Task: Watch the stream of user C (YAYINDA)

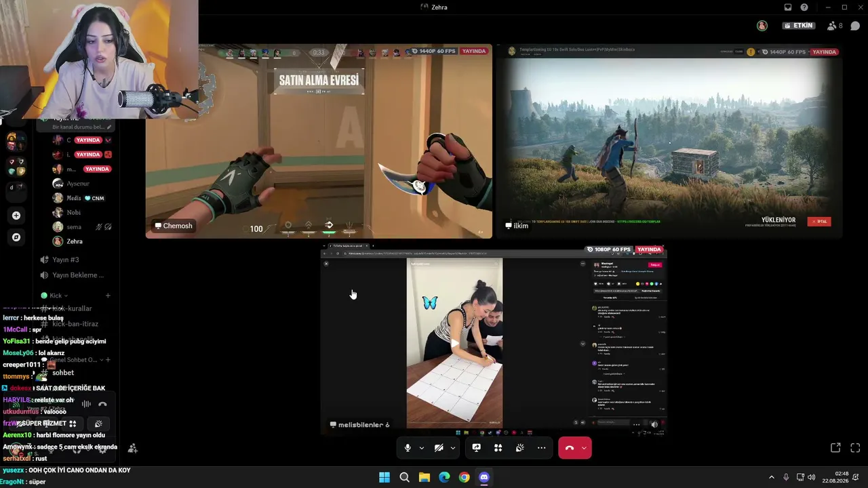Action: [x=87, y=140]
